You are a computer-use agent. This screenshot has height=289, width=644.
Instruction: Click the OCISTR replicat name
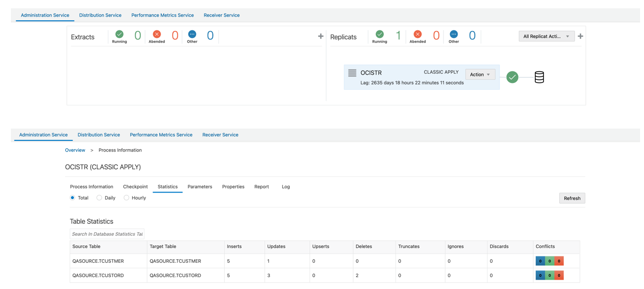(371, 73)
